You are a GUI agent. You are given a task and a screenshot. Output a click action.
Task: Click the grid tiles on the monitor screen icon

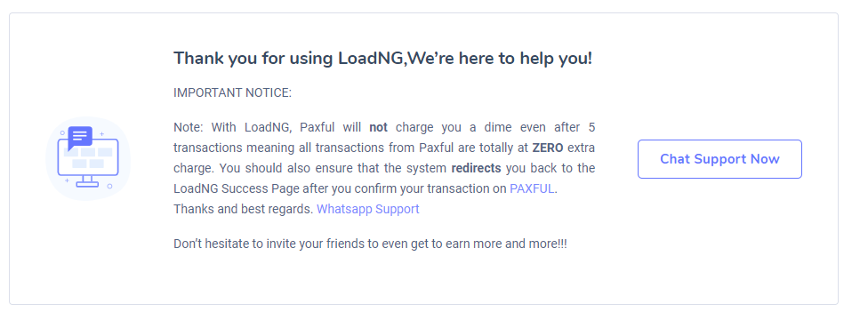point(88,157)
